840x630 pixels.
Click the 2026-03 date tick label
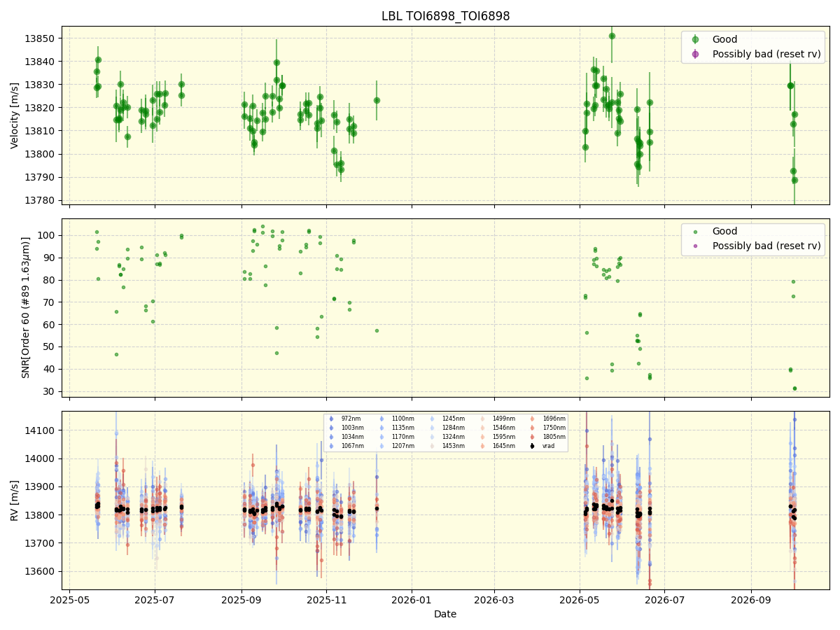pos(494,599)
